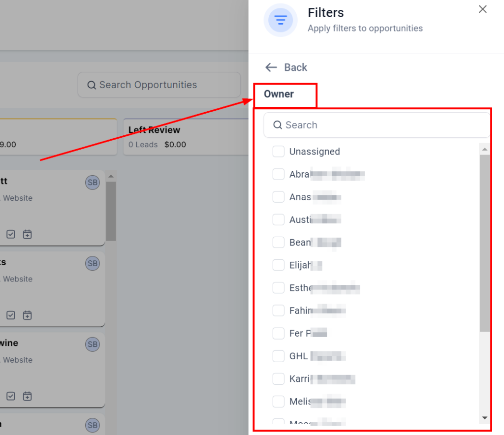The width and height of the screenshot is (504, 435).
Task: Close the Filters panel with X
Action: coord(482,9)
